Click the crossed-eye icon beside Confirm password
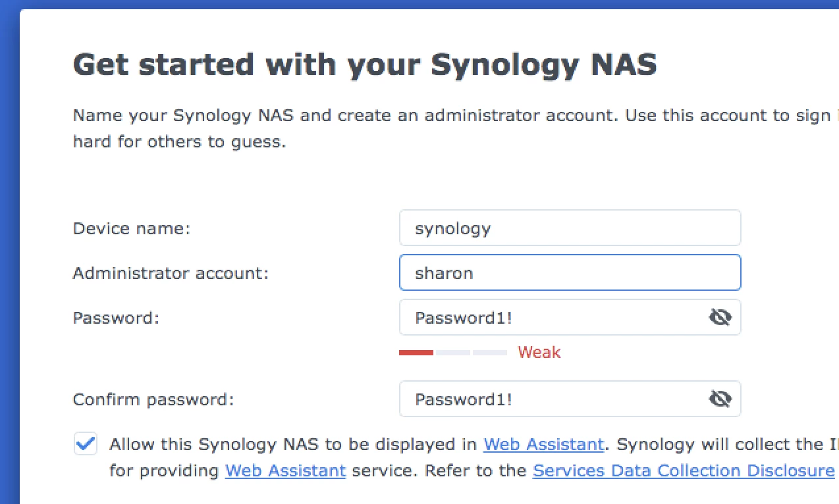Screen dimensions: 839x504 tap(720, 398)
